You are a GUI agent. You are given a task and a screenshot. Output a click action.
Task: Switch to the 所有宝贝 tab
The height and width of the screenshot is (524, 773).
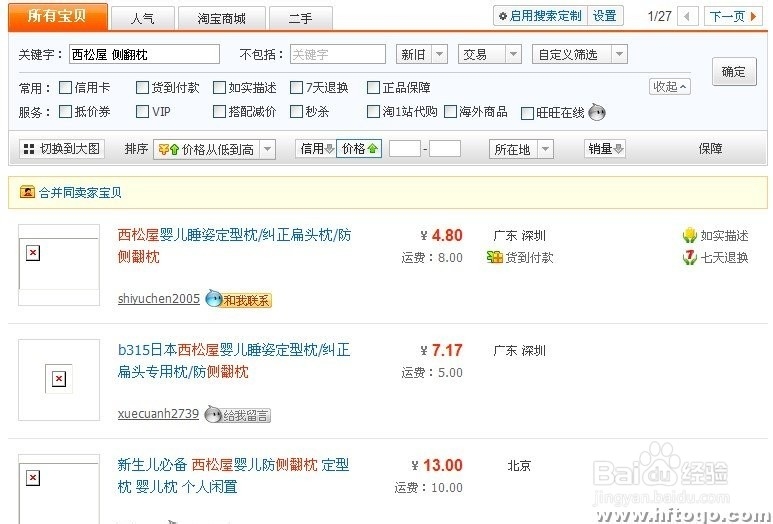58,16
